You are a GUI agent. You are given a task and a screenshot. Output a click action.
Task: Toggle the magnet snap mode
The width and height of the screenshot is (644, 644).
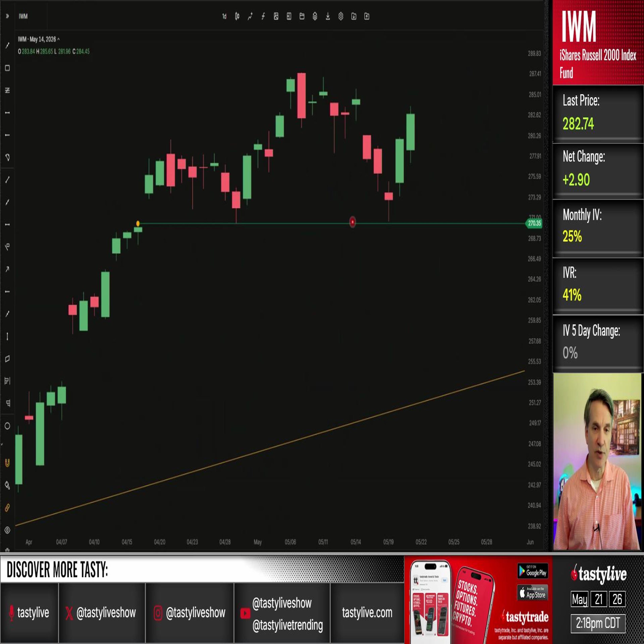point(7,463)
